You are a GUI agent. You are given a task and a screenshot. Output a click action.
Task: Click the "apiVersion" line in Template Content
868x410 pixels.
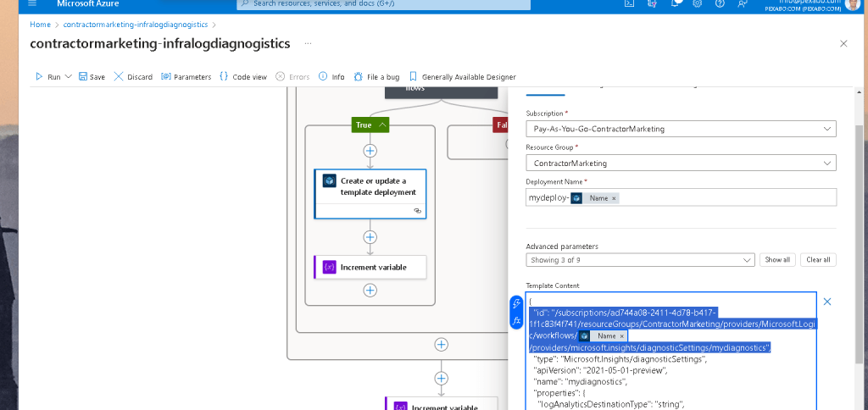click(x=601, y=370)
